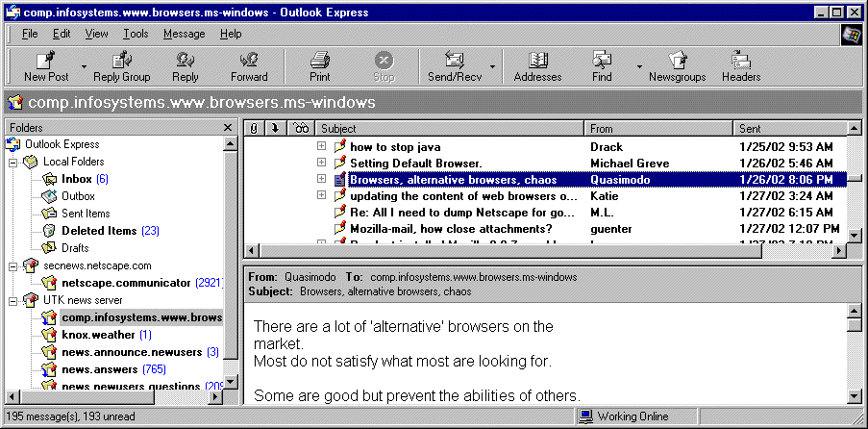Image resolution: width=868 pixels, height=429 pixels.
Task: Sort messages by the attachment paperclip column
Action: point(254,128)
